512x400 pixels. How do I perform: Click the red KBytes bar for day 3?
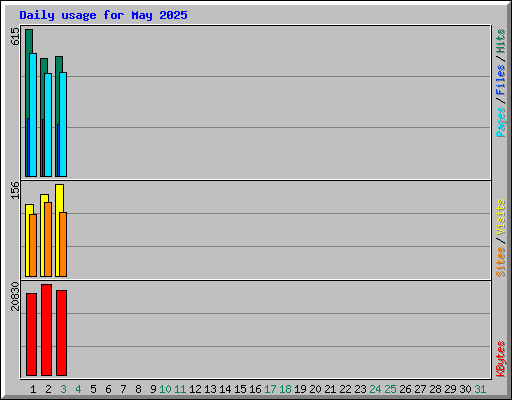pos(61,333)
